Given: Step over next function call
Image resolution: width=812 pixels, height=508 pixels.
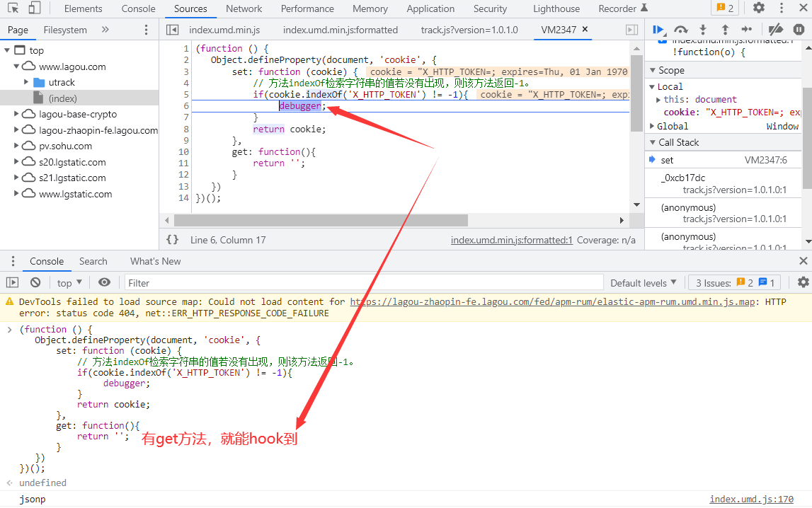Looking at the screenshot, I should pos(681,30).
